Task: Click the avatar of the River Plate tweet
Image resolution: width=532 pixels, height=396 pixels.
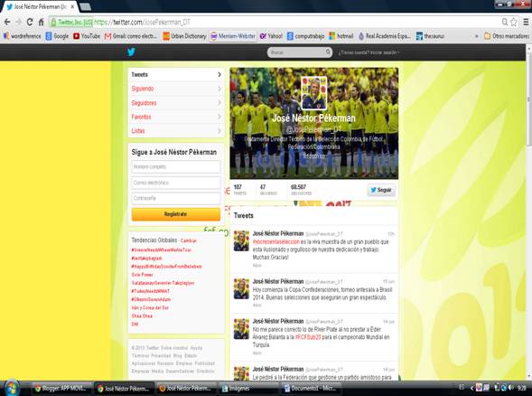Action: point(241,329)
